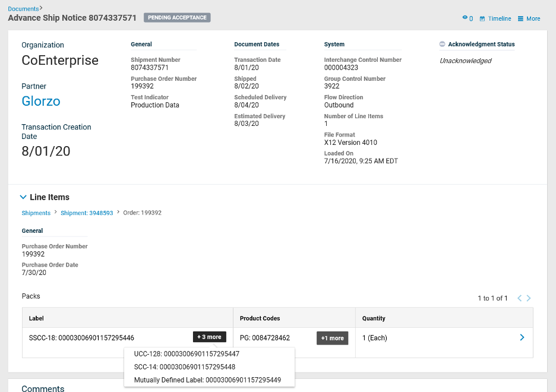
Task: Click the Unacknowledged status text
Action: click(x=465, y=61)
